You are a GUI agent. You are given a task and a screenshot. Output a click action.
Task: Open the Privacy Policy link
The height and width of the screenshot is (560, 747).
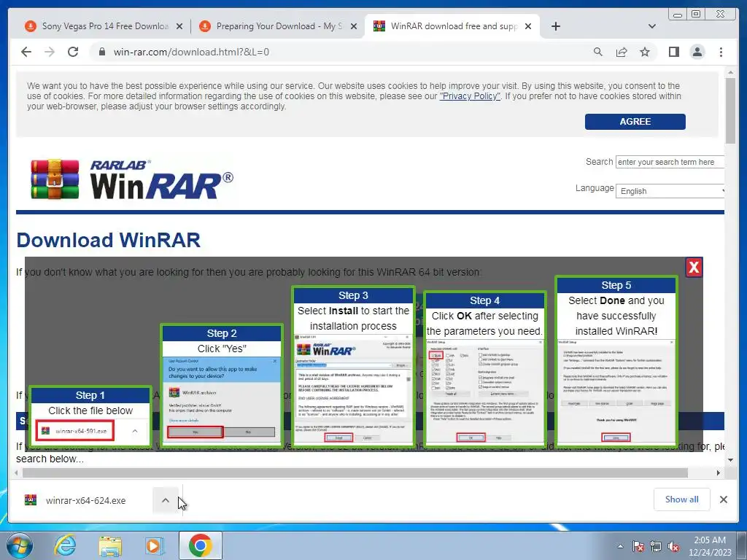pos(470,96)
